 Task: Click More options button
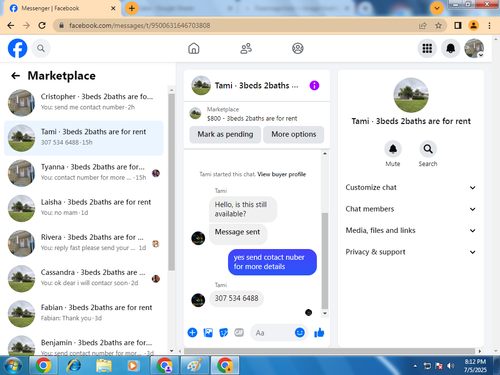[x=294, y=134]
